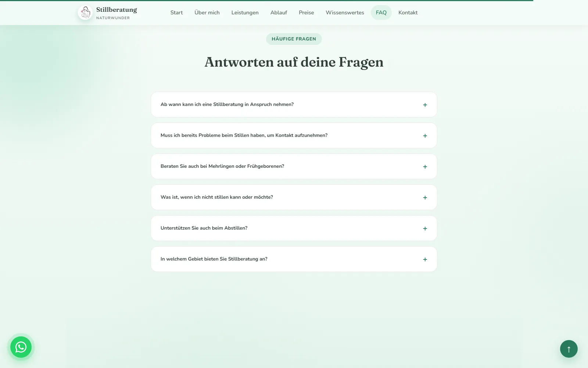Click the Stillberatung Naturwunder brand title
The image size is (588, 368).
[116, 13]
